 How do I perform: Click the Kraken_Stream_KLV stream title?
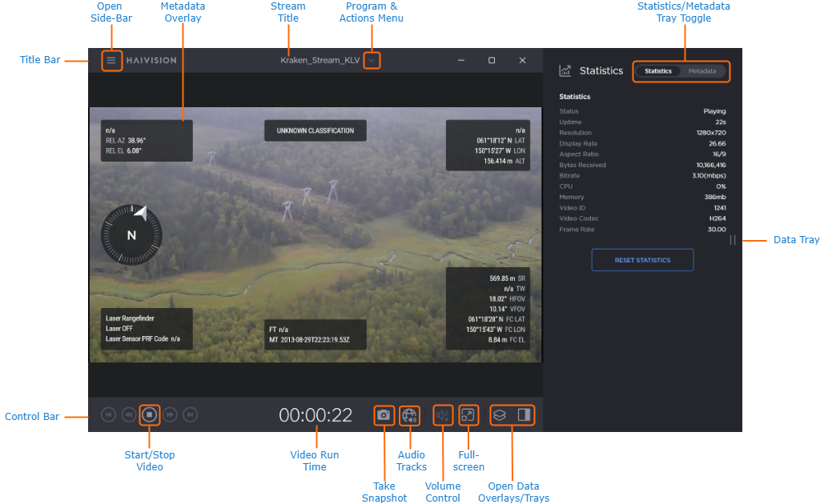[320, 61]
